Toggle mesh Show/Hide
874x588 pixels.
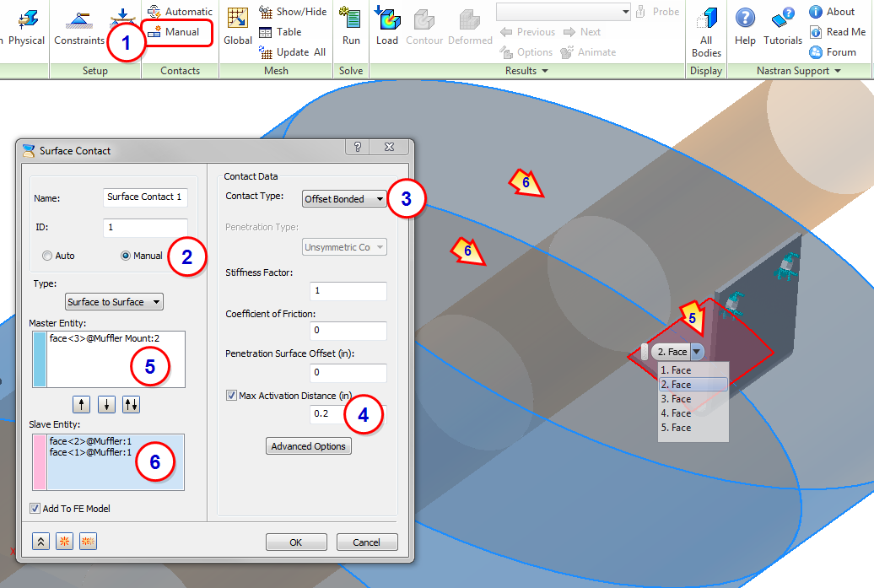(x=293, y=11)
